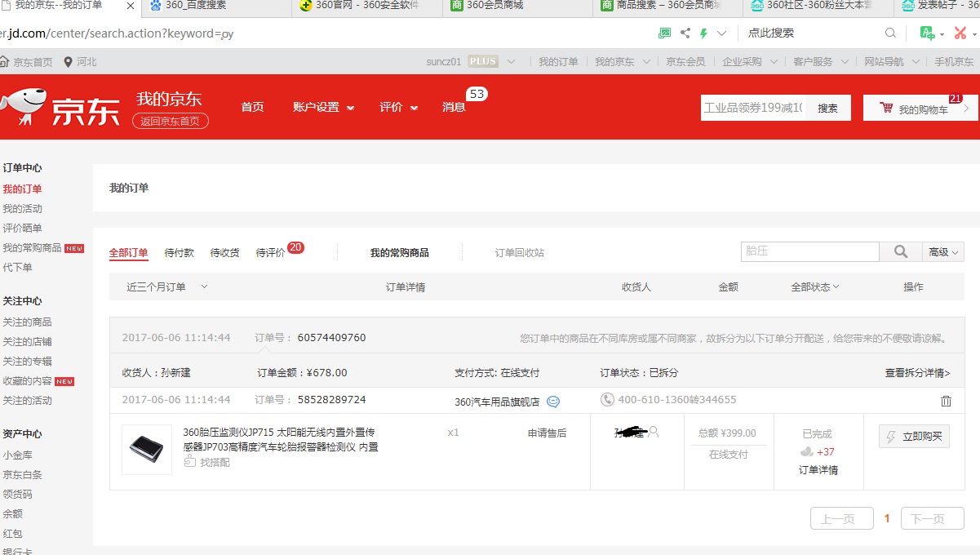Open the 全部状态 status filter
The image size is (980, 555).
tap(815, 286)
